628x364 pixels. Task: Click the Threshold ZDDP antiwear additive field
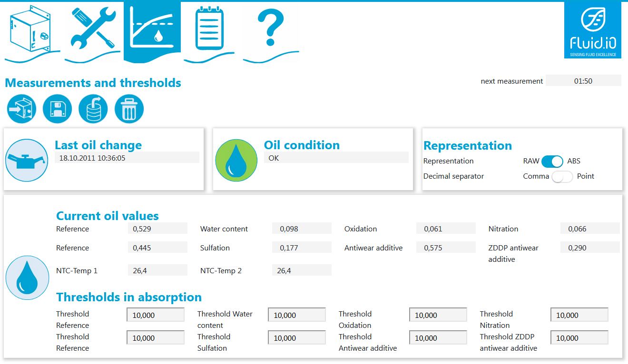tap(579, 338)
